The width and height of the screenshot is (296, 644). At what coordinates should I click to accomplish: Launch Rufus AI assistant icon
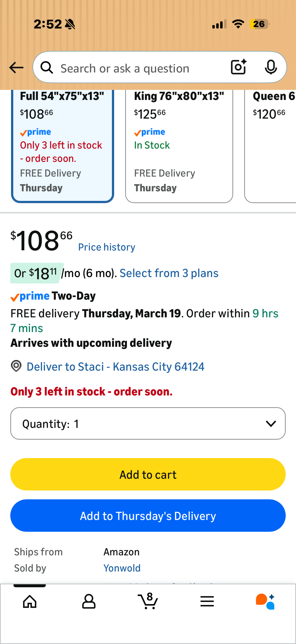tap(265, 601)
